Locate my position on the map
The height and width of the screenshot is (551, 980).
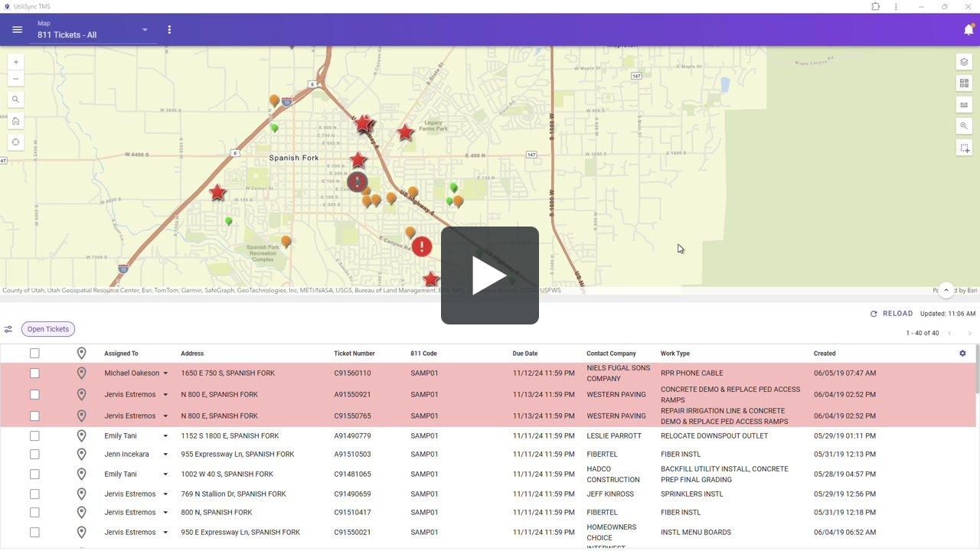pos(15,142)
